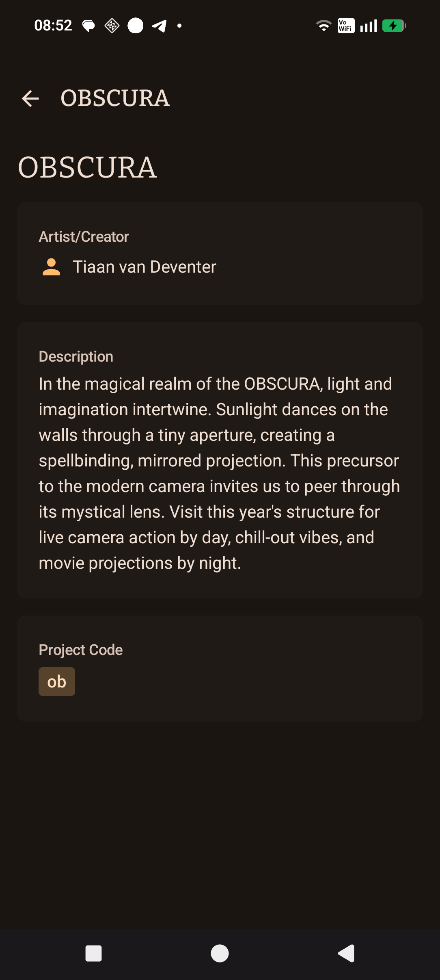Tap the white circle notification icon

(x=136, y=26)
